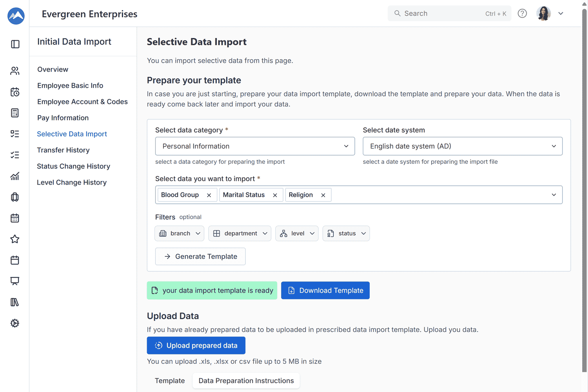Viewport: 588px width, 392px height.
Task: Open the Select data category dropdown
Action: (x=255, y=146)
